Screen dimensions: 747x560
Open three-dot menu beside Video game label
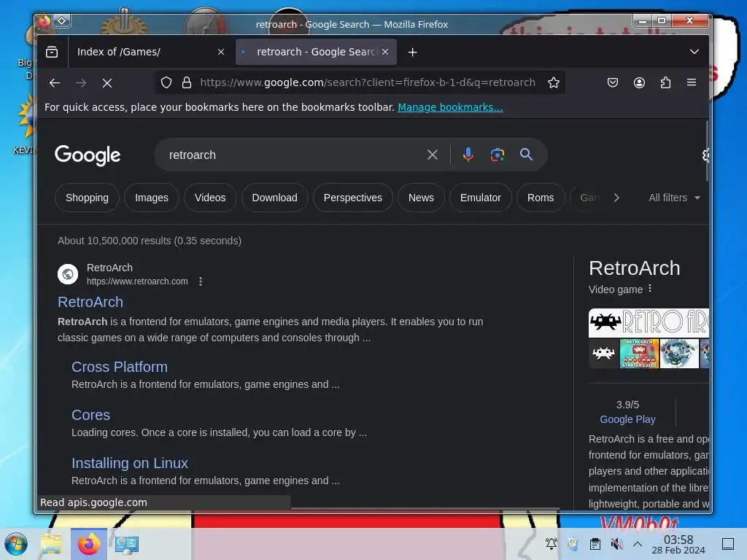(x=650, y=289)
